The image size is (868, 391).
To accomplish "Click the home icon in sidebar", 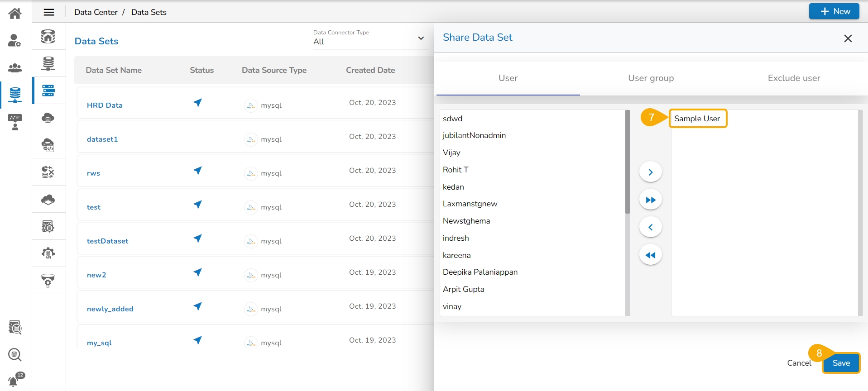I will point(15,14).
